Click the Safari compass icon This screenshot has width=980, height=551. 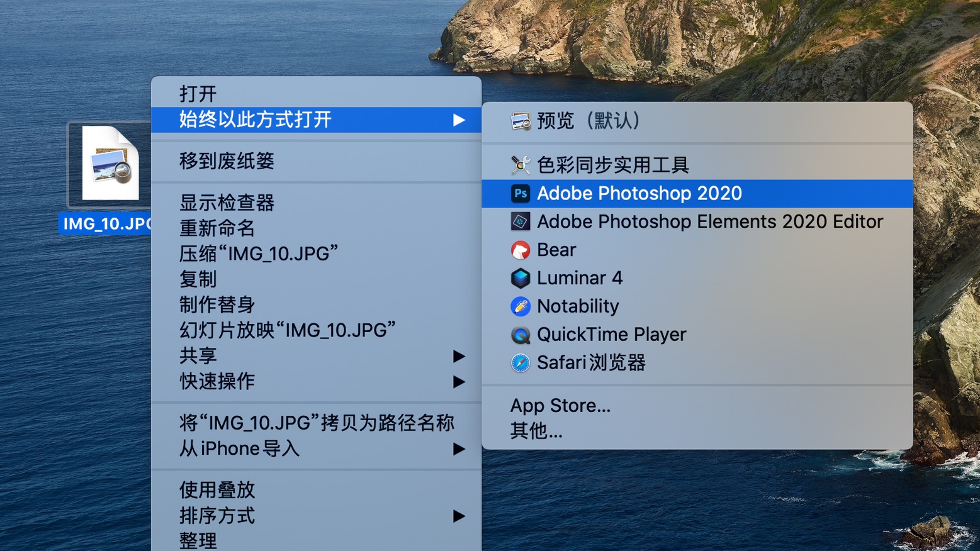tap(521, 363)
